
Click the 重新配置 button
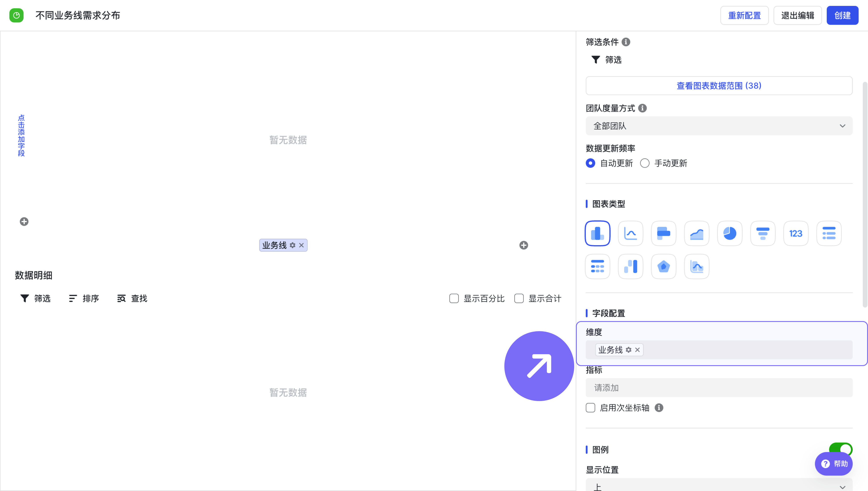pyautogui.click(x=744, y=16)
